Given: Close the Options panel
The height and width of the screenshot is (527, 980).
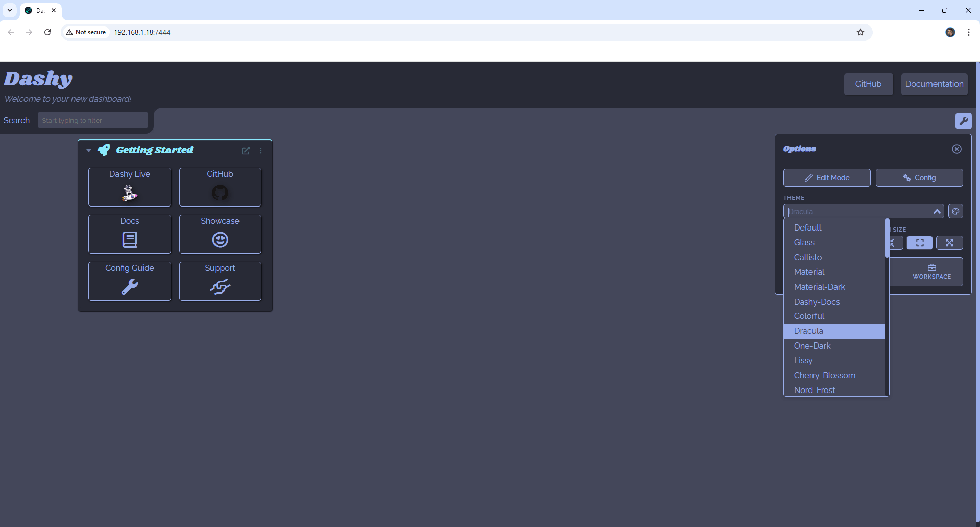Looking at the screenshot, I should click(x=957, y=149).
